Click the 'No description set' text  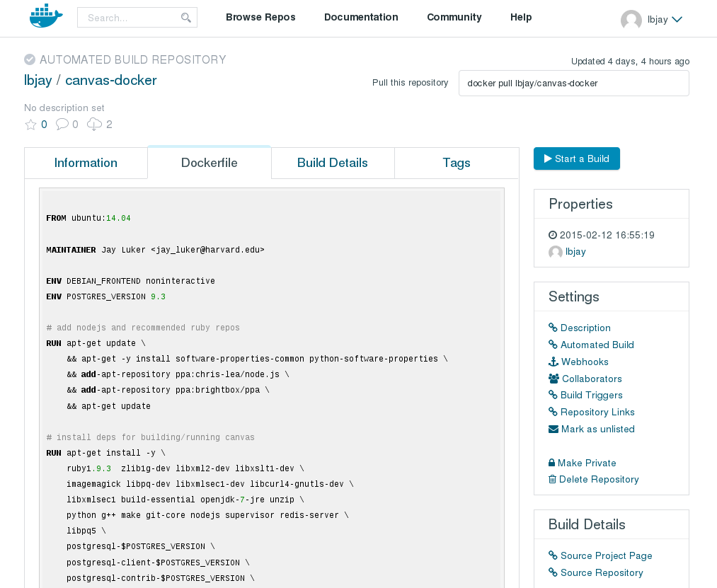(x=64, y=108)
